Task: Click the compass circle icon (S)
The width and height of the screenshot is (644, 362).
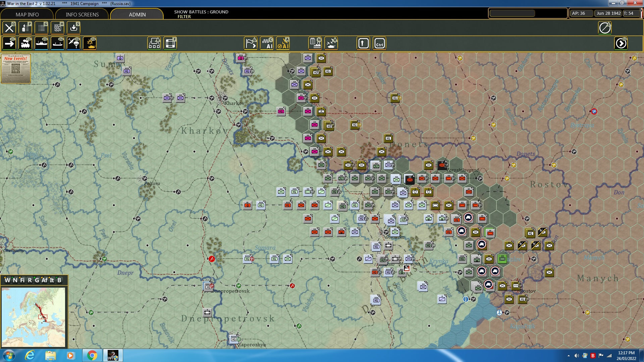Action: (605, 28)
